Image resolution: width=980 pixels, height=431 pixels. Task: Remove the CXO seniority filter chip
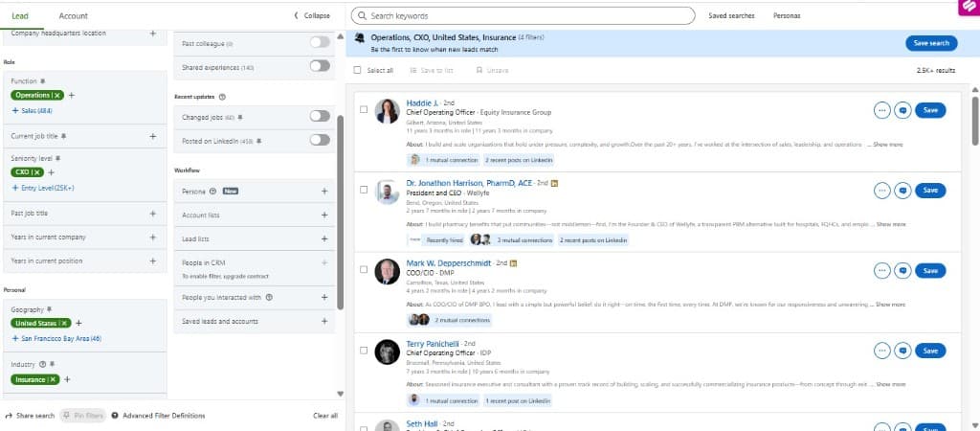pos(38,172)
